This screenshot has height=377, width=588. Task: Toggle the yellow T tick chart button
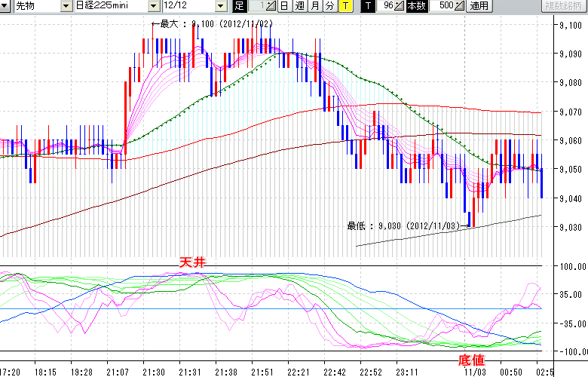point(345,6)
